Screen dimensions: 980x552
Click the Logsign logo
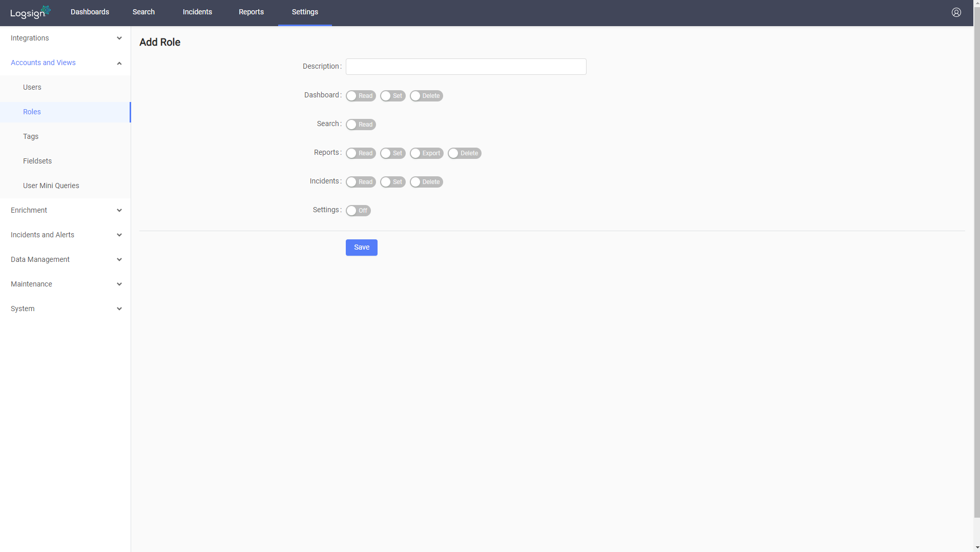pyautogui.click(x=30, y=12)
